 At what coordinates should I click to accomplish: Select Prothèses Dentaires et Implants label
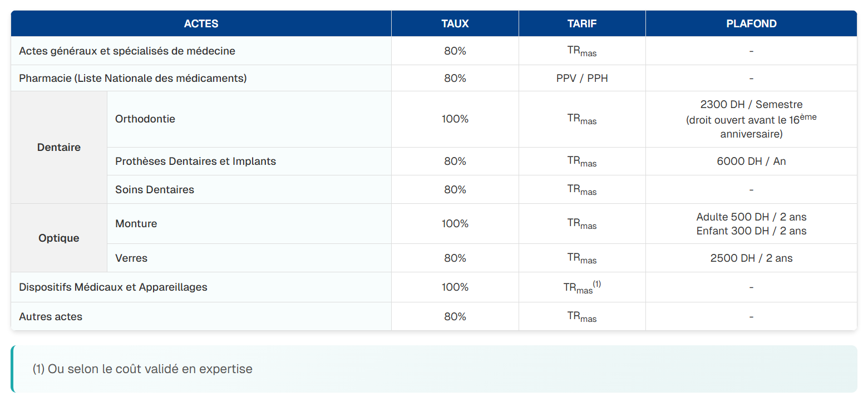(195, 162)
